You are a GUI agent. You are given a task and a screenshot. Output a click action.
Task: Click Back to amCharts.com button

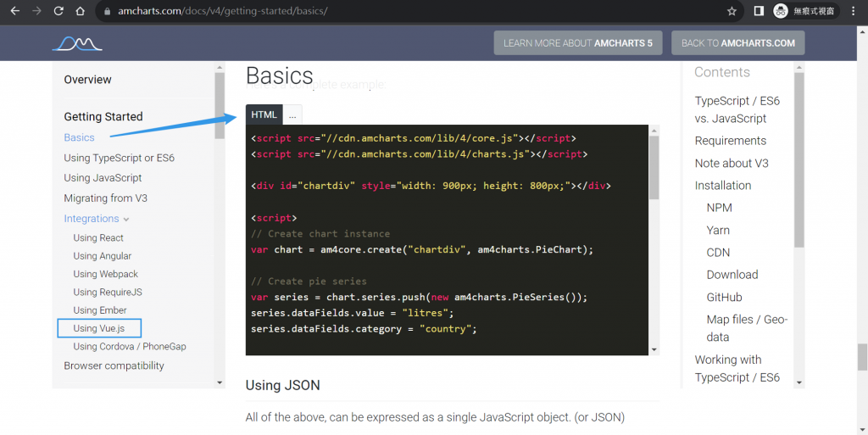(x=738, y=43)
